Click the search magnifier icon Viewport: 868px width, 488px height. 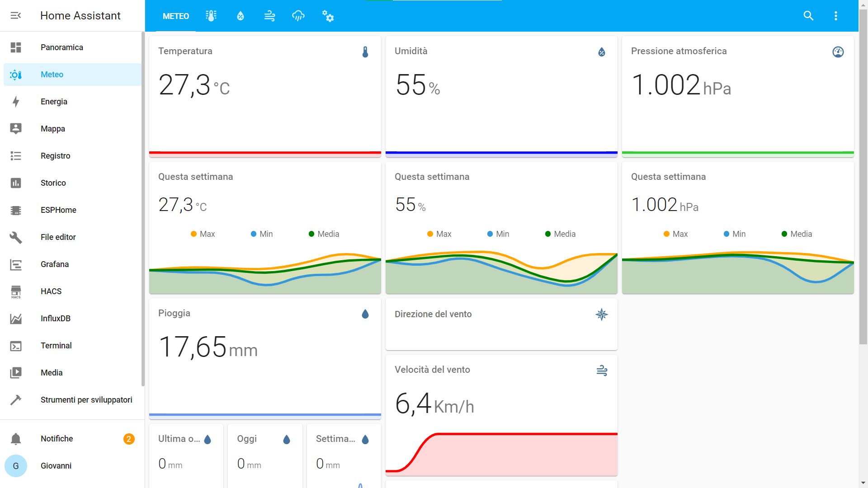tap(808, 16)
